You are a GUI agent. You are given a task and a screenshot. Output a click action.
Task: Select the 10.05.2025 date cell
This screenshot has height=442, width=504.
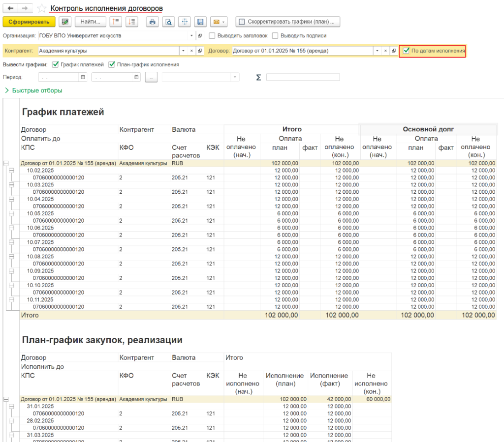40,213
